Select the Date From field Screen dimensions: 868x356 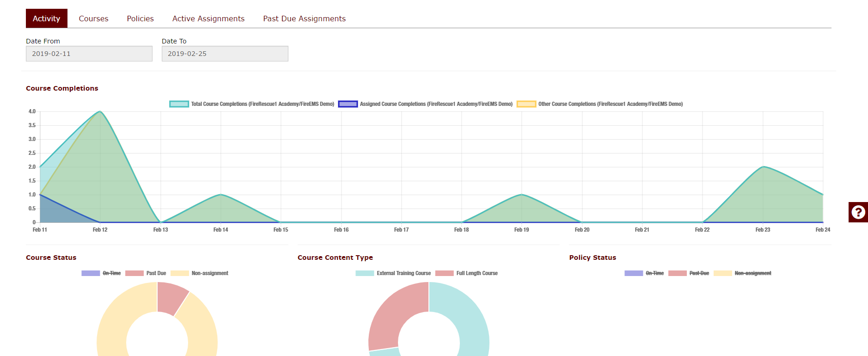pos(89,54)
